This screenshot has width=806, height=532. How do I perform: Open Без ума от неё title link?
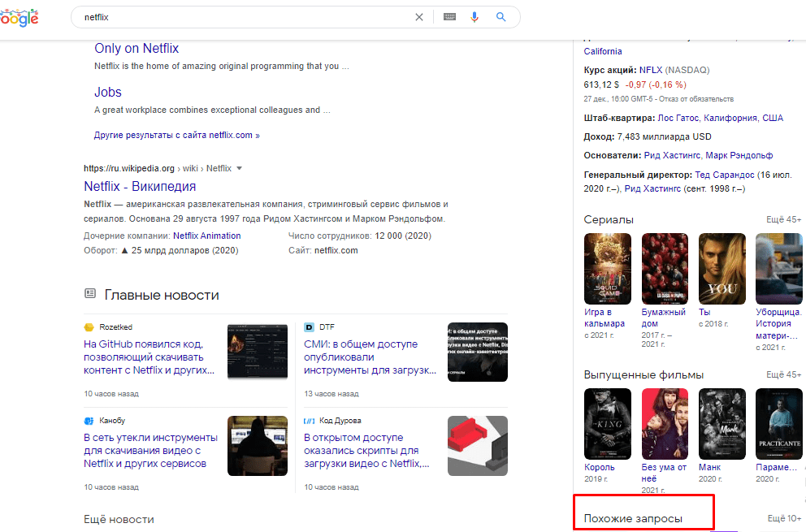pyautogui.click(x=664, y=473)
